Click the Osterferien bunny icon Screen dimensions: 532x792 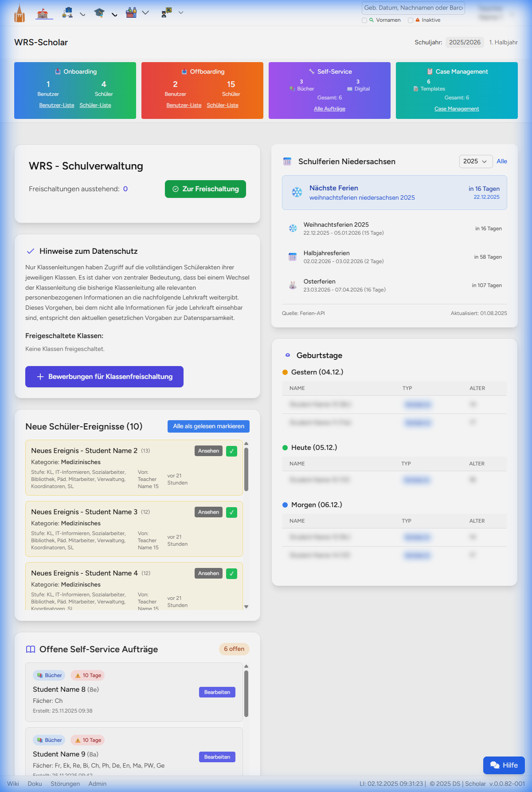tap(293, 285)
